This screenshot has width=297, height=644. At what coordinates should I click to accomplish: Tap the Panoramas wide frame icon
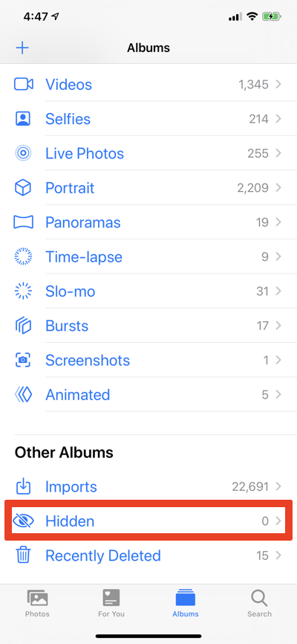(23, 222)
